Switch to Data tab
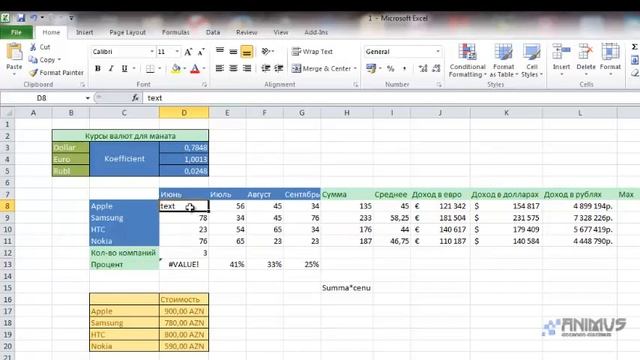 (213, 32)
